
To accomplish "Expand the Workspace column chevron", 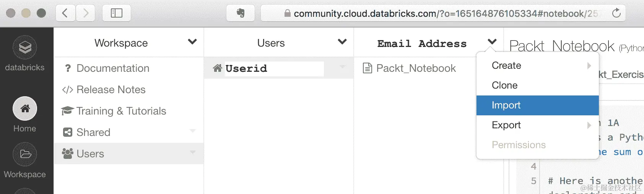I will 192,42.
